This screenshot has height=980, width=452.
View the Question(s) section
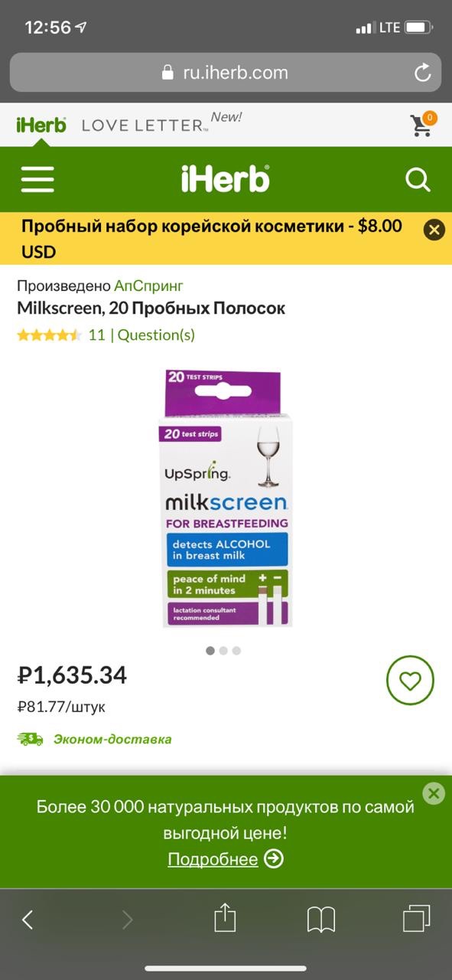156,335
